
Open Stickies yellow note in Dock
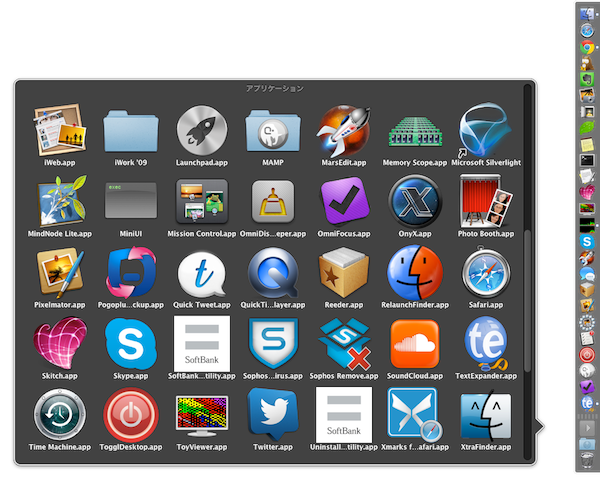(587, 145)
